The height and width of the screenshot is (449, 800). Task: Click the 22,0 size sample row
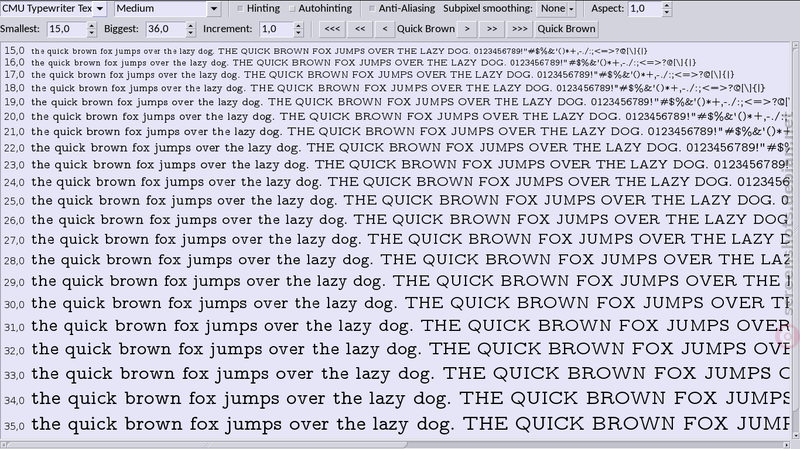click(396, 148)
